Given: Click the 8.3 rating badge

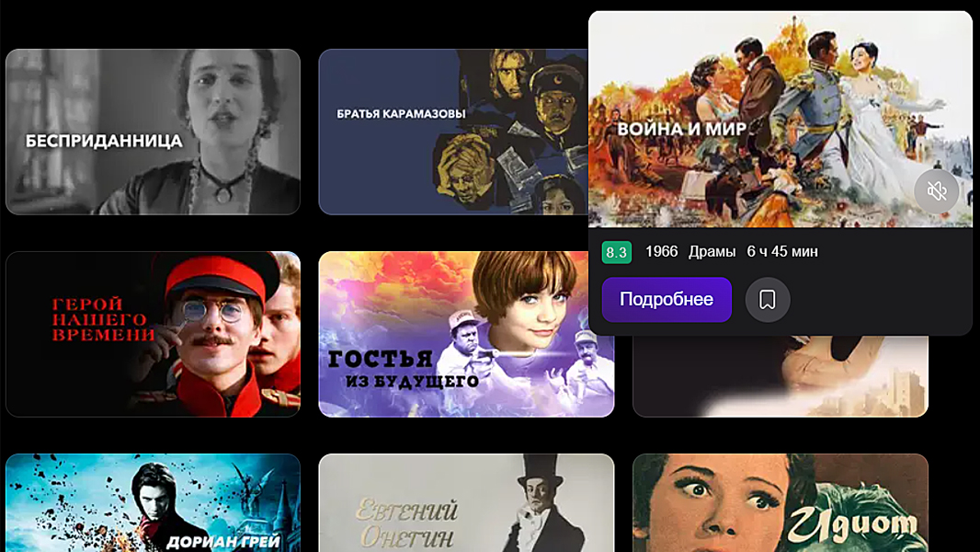Looking at the screenshot, I should click(x=616, y=252).
